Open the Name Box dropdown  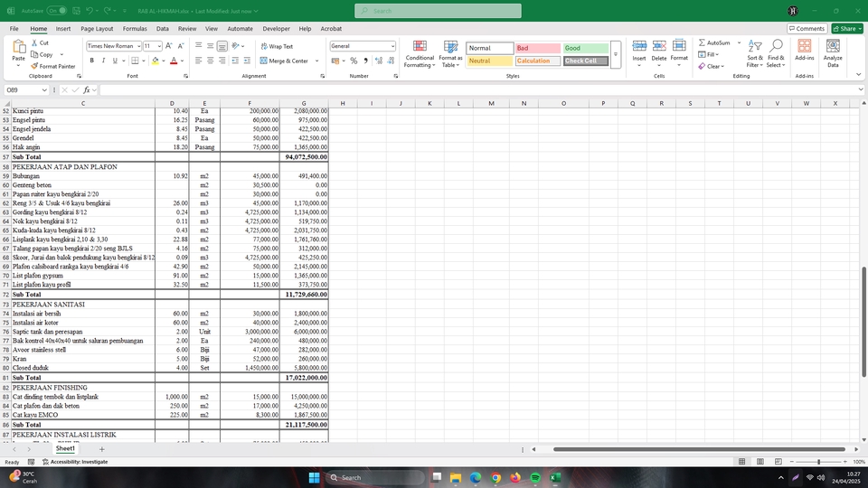43,89
